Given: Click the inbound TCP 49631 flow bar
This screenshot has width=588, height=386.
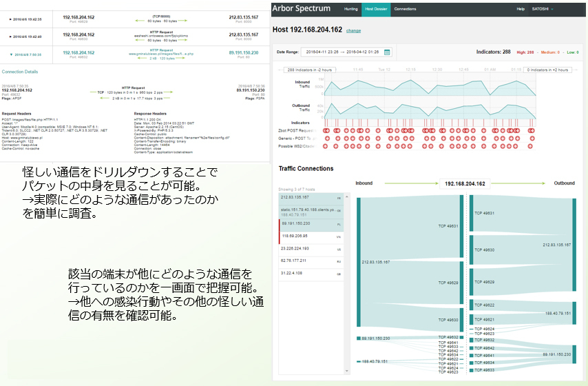Looking at the screenshot, I should click(x=461, y=226).
